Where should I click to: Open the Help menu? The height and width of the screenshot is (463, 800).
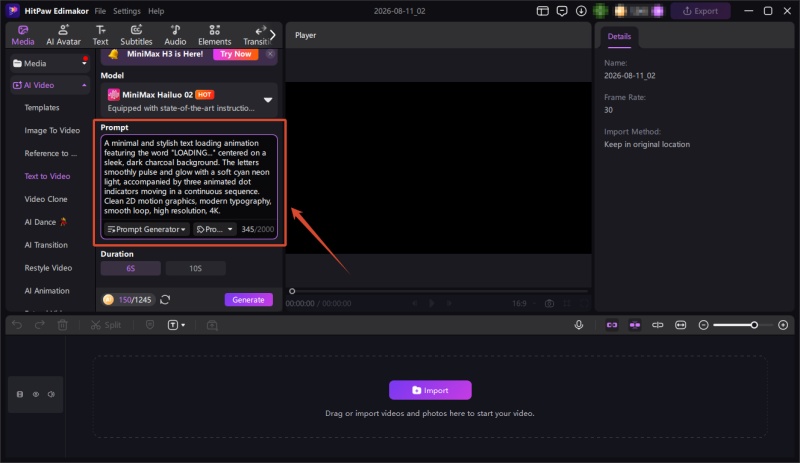coord(156,11)
